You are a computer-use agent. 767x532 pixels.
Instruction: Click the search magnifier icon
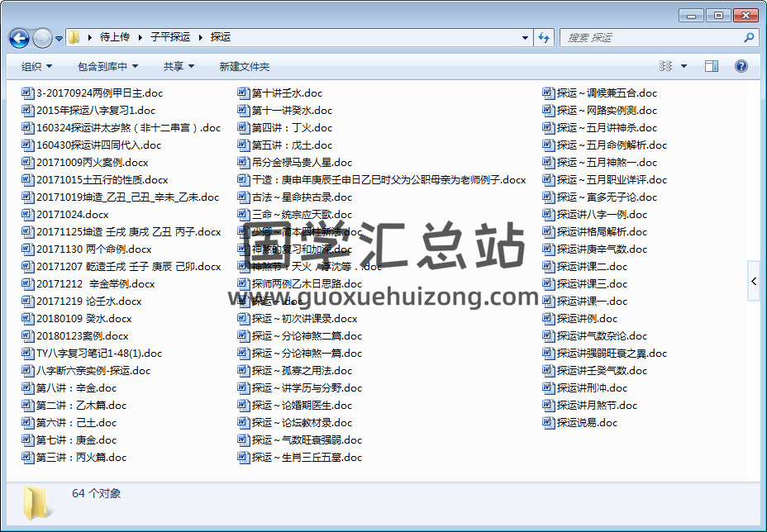(749, 38)
